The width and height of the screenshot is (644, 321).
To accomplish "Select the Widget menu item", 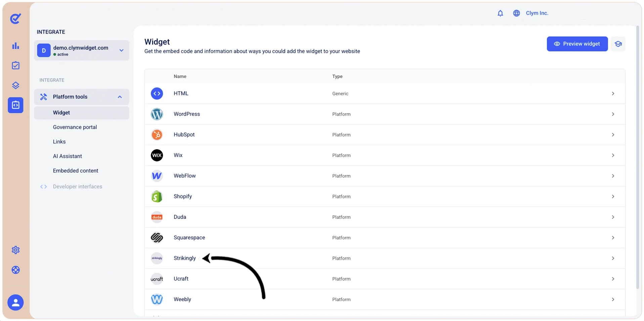I will click(82, 113).
